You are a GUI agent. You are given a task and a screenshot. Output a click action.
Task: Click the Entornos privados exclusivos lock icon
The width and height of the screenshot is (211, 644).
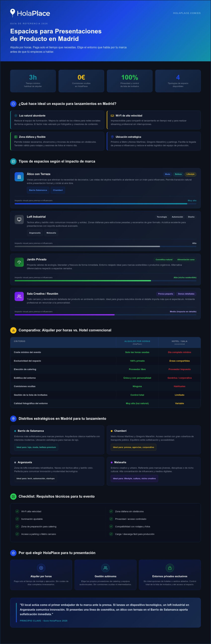coord(170,568)
